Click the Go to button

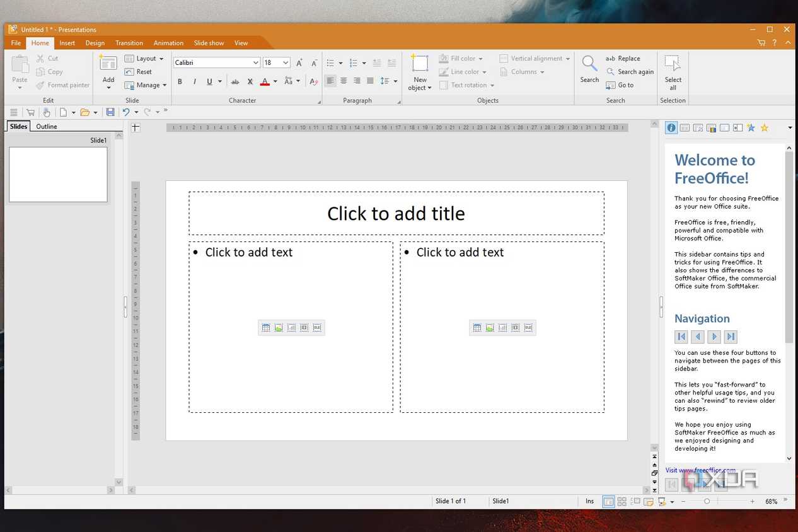tap(620, 85)
